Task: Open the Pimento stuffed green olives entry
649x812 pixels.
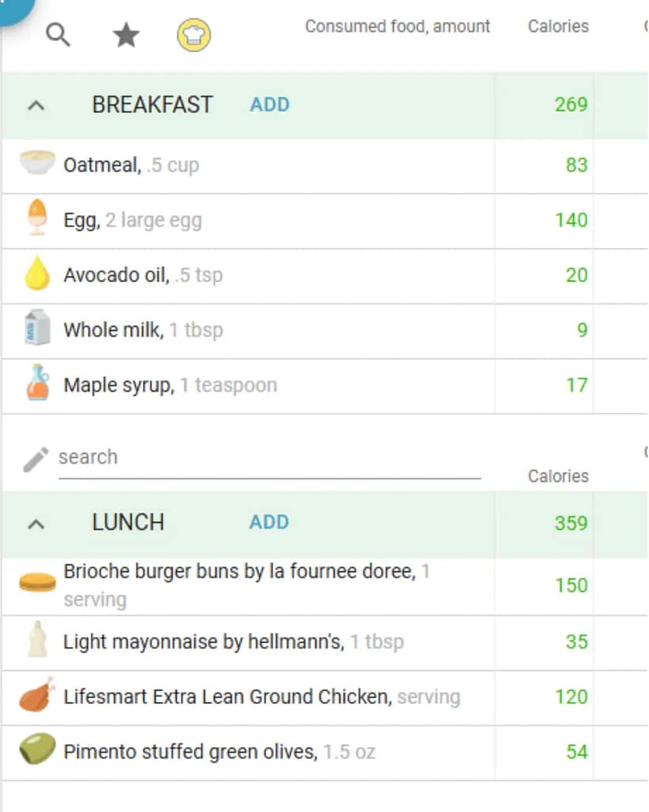Action: click(190, 752)
